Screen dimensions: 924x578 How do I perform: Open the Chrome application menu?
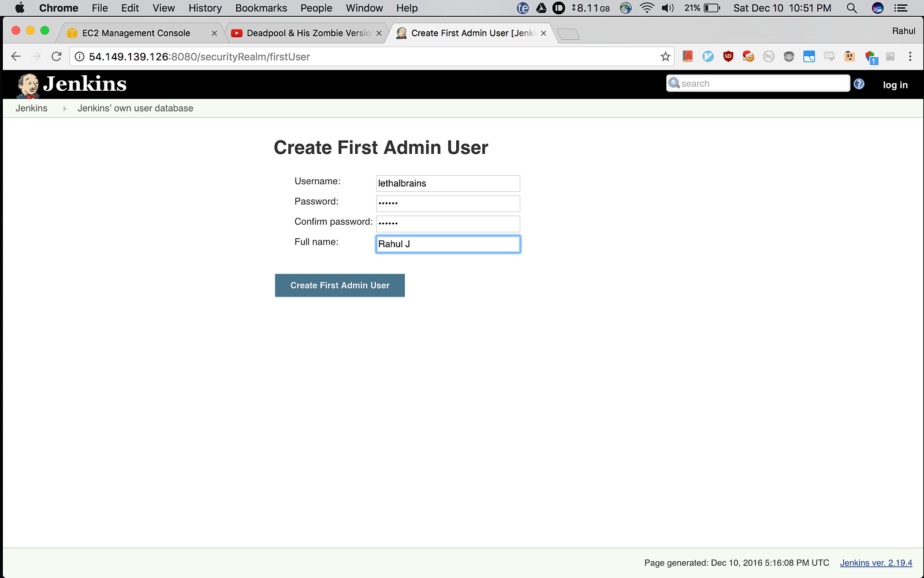58,8
